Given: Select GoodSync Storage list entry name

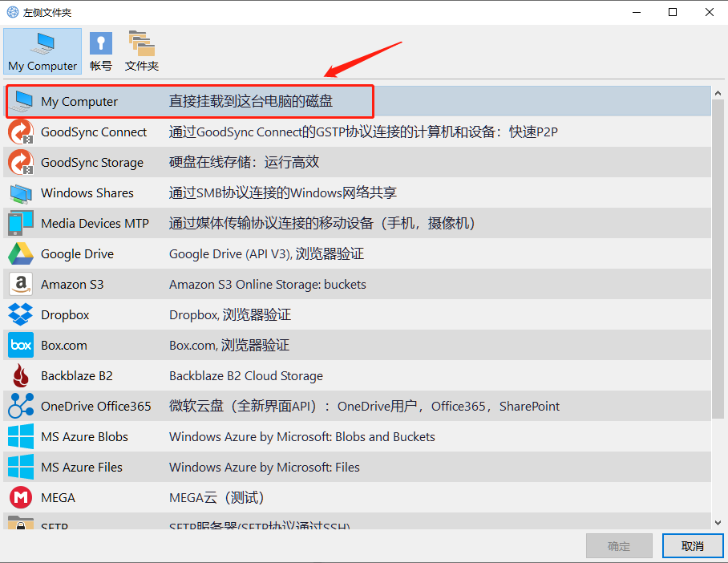Looking at the screenshot, I should point(92,163).
